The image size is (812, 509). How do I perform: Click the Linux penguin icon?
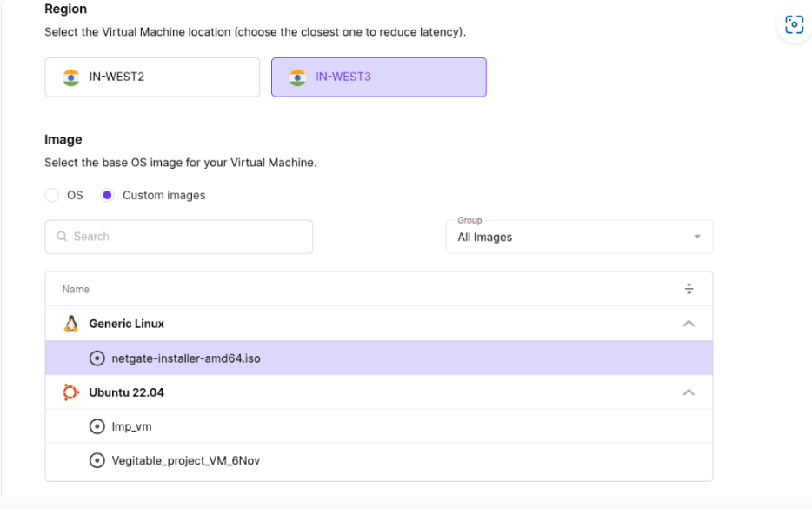coord(71,324)
